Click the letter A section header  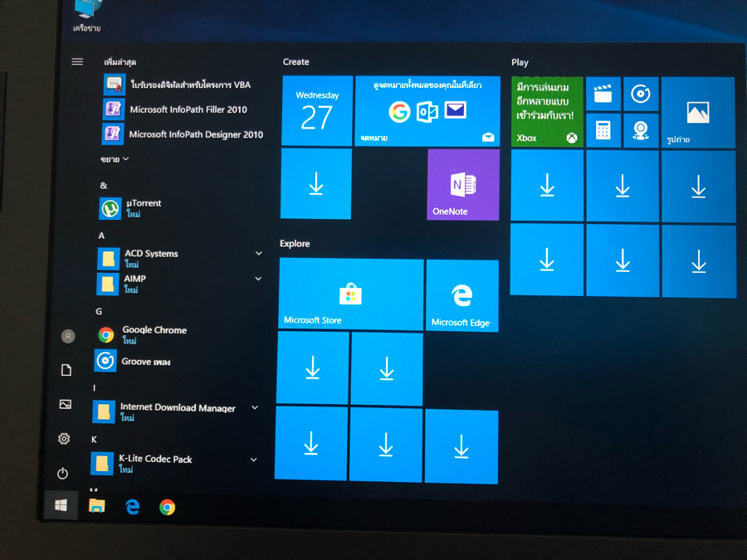(x=101, y=236)
